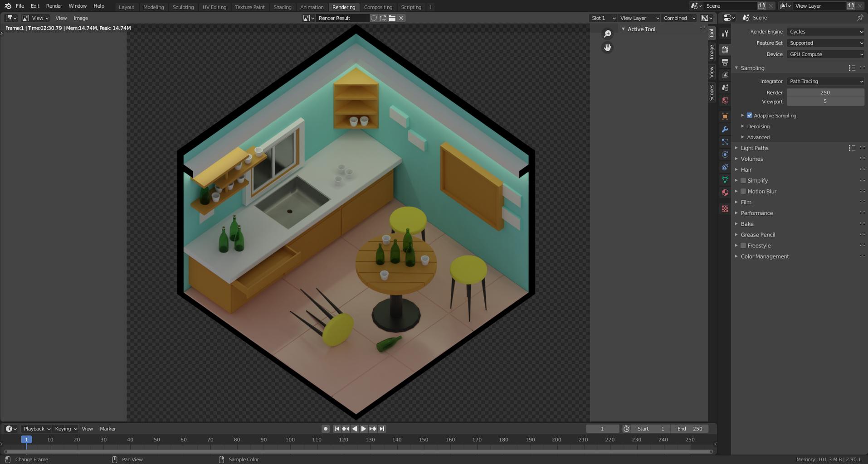Screen dimensions: 868x464
Task: Open the Render menu in top bar
Action: coord(54,6)
